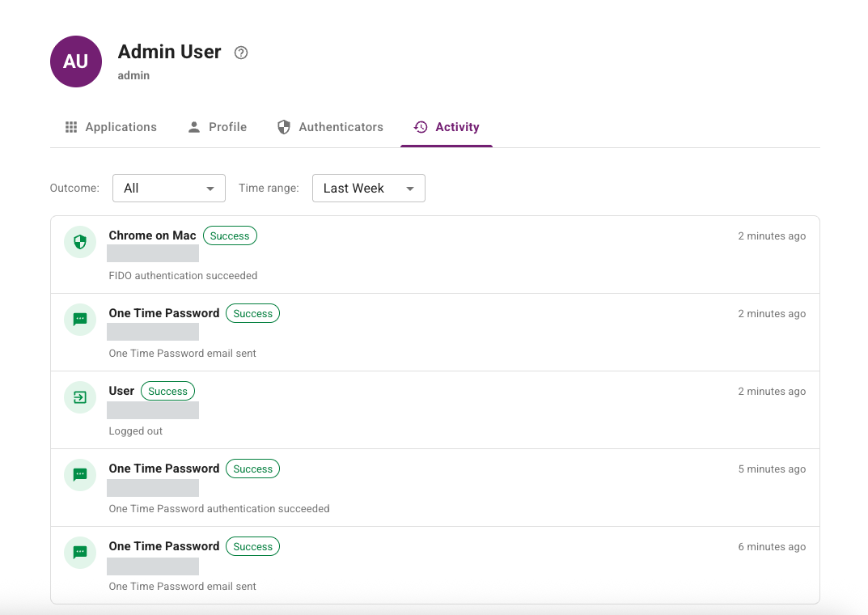Viewport: 868px width, 615px height.
Task: Click Success badge on User logged out row
Action: [167, 391]
